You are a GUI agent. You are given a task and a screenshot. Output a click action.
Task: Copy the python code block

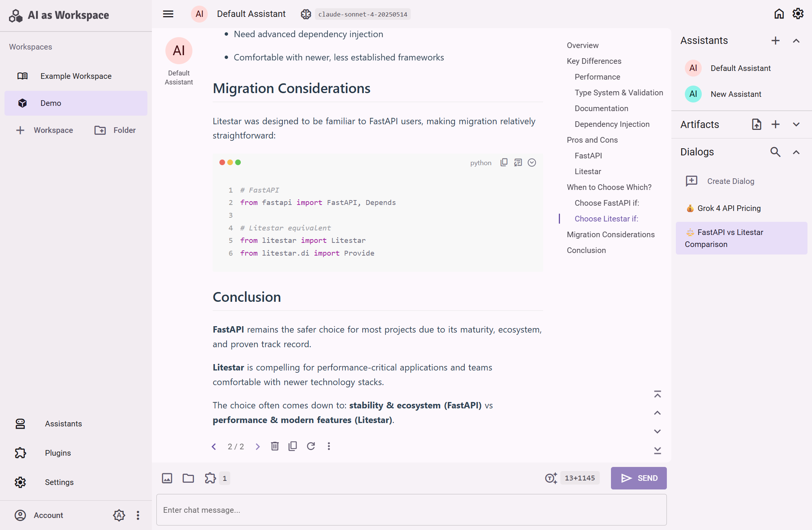click(504, 163)
